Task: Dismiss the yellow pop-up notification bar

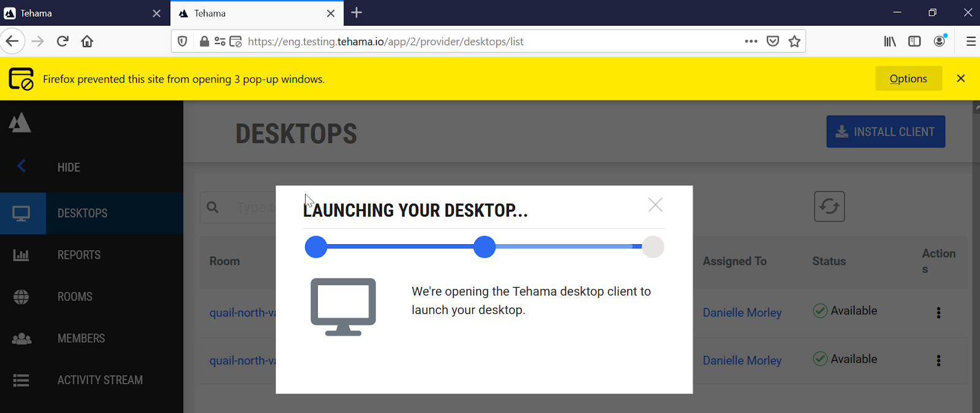Action: click(961, 78)
